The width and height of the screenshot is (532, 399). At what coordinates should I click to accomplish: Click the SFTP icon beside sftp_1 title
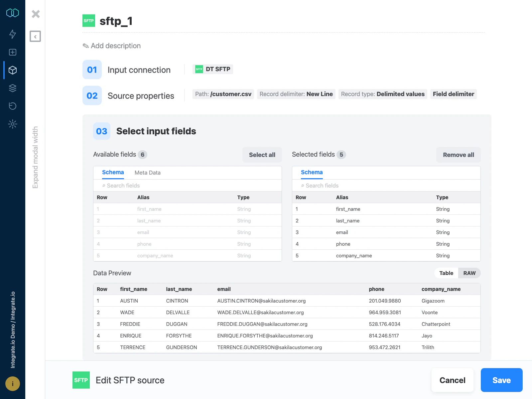(89, 21)
